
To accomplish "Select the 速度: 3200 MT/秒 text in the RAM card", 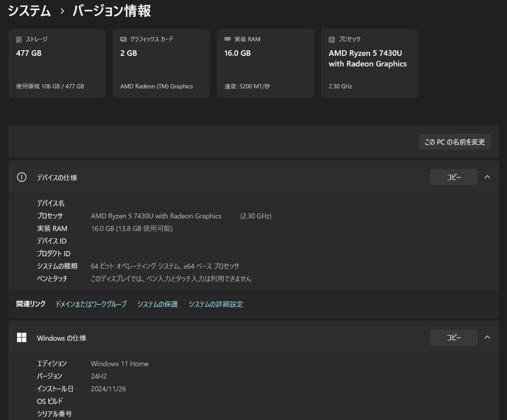I will coord(247,86).
